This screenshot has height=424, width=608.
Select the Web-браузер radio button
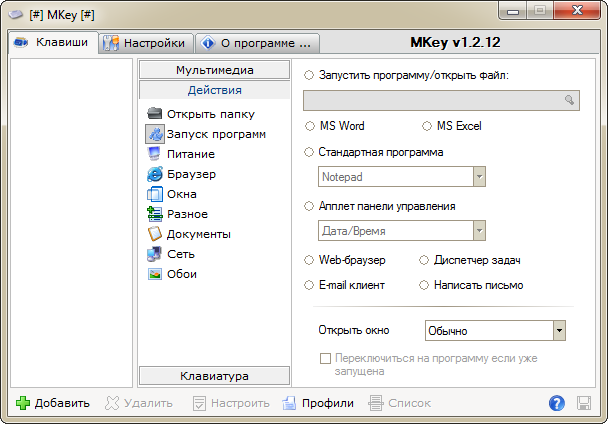[309, 260]
